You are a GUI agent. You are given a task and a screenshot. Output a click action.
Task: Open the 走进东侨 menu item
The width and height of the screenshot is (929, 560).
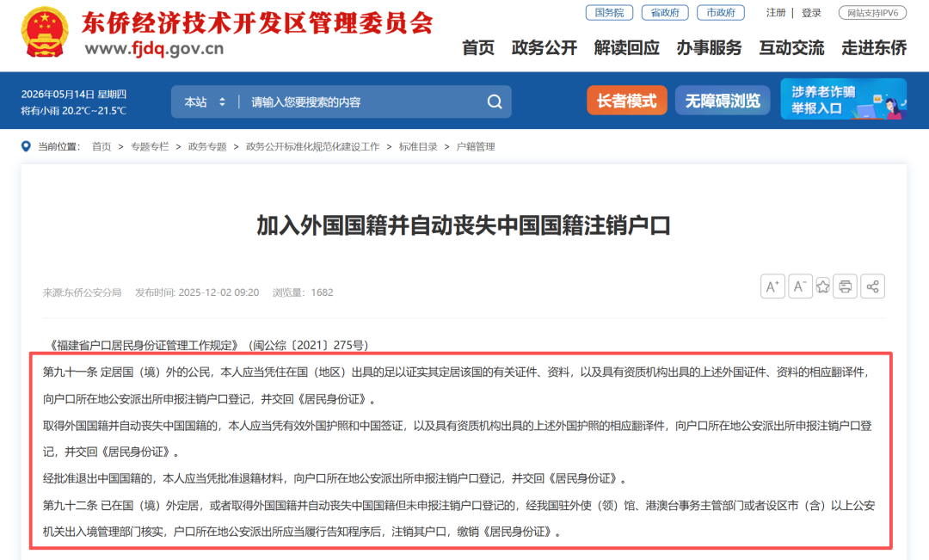click(x=874, y=48)
